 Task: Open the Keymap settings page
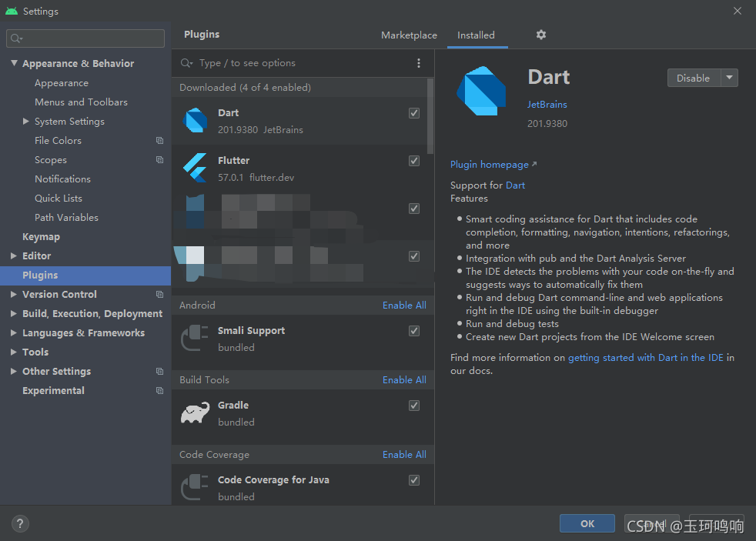click(41, 236)
